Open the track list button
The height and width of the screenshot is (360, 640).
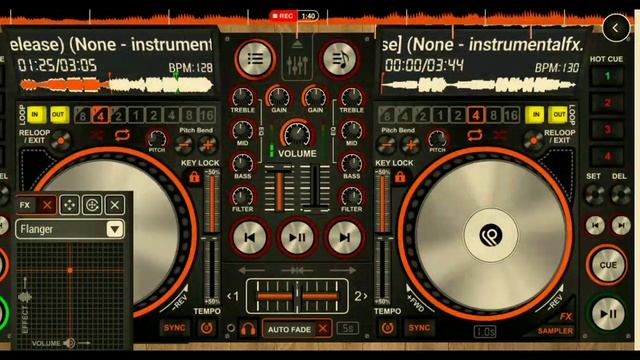click(255, 60)
